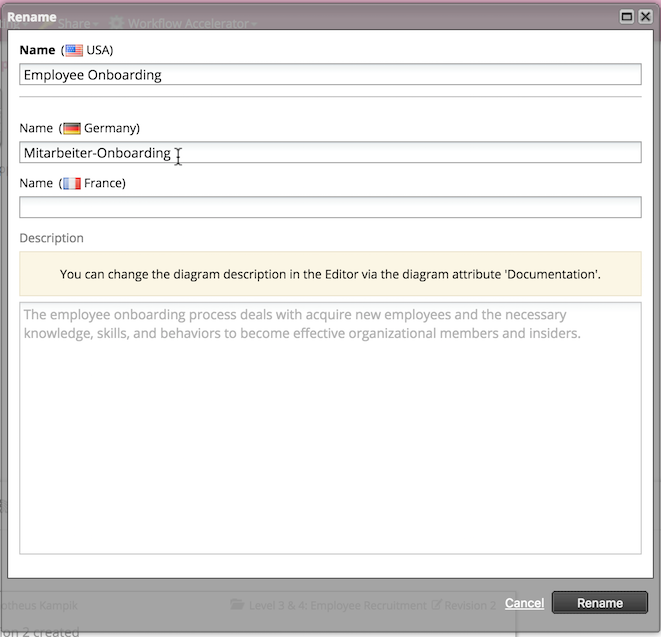This screenshot has width=661, height=637.
Task: Focus the Germany name input field
Action: click(330, 152)
